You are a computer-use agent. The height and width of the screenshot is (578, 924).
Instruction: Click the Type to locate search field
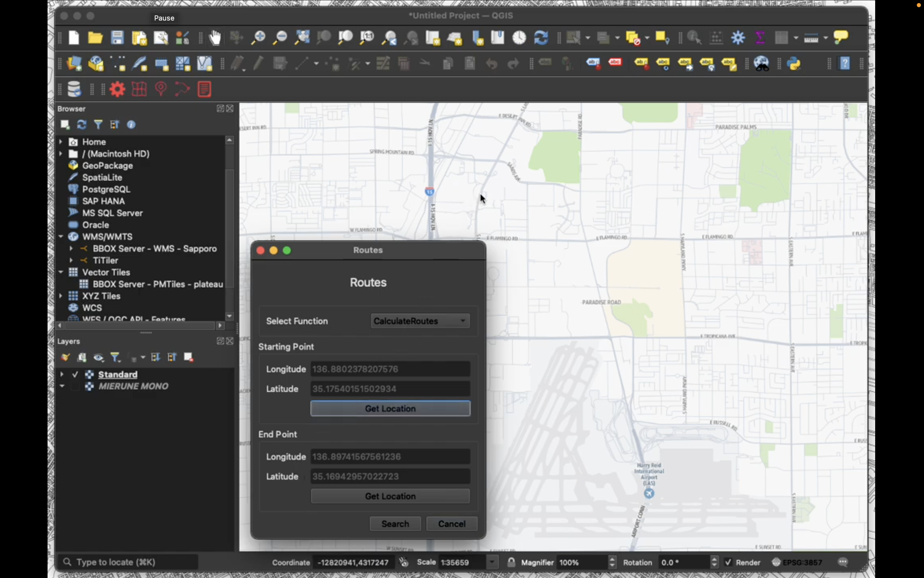(x=126, y=562)
